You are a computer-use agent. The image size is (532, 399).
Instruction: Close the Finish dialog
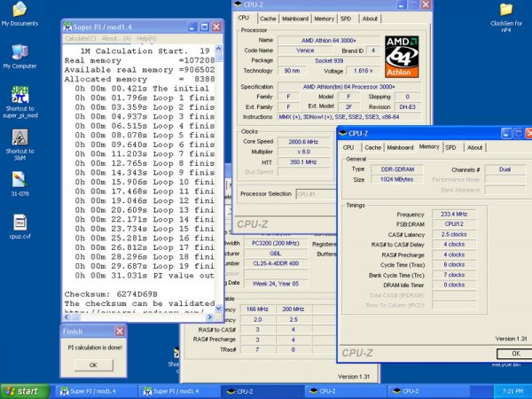(120, 331)
